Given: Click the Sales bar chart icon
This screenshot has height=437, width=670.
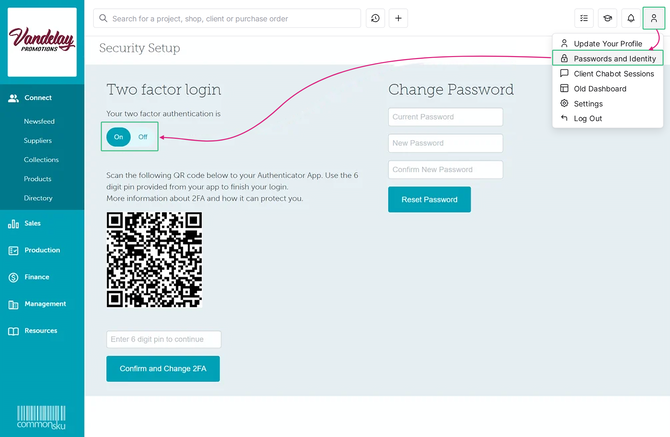Looking at the screenshot, I should (x=13, y=224).
